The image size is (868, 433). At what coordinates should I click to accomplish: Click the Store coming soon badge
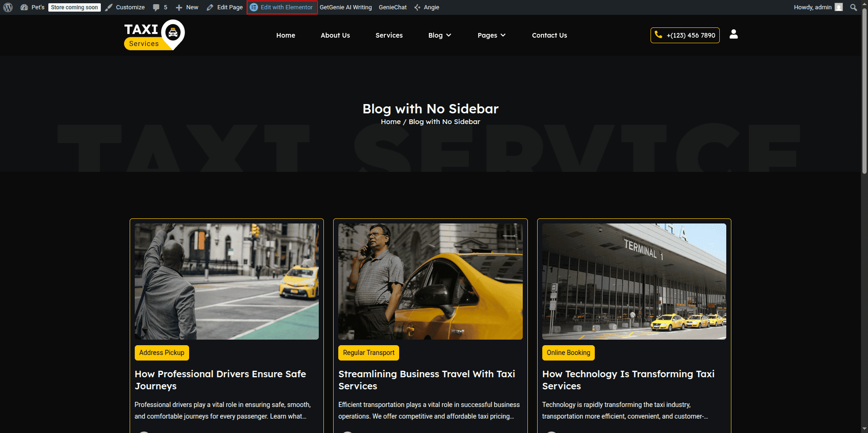tap(74, 7)
